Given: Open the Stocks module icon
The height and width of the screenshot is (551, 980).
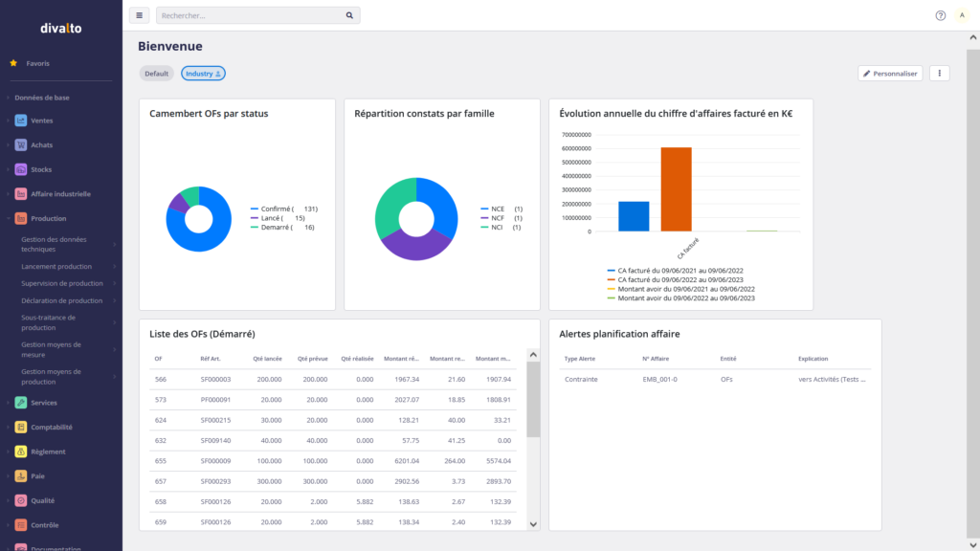Looking at the screenshot, I should [x=21, y=169].
